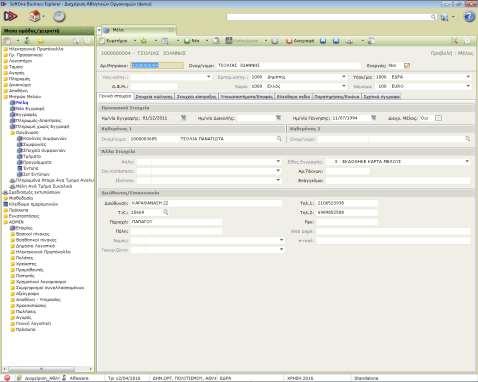Click into the top search field
Image resolution: width=478 pixels, height=382 pixels.
pyautogui.click(x=328, y=17)
